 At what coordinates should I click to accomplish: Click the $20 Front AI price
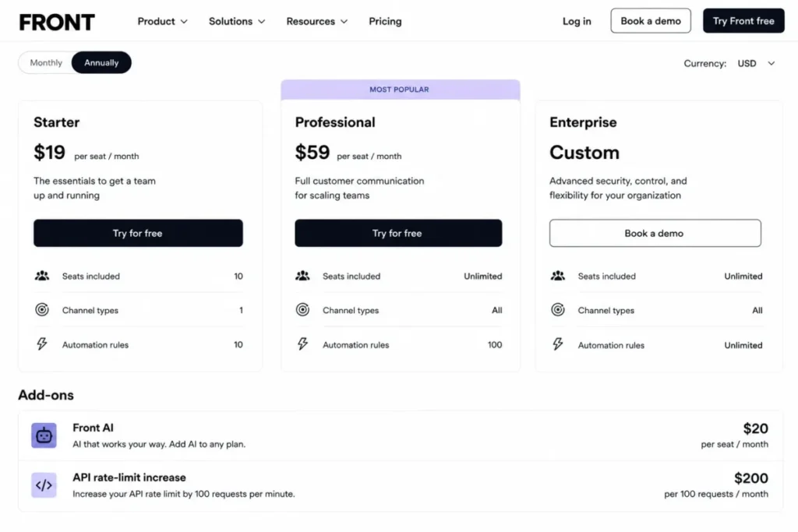(755, 428)
